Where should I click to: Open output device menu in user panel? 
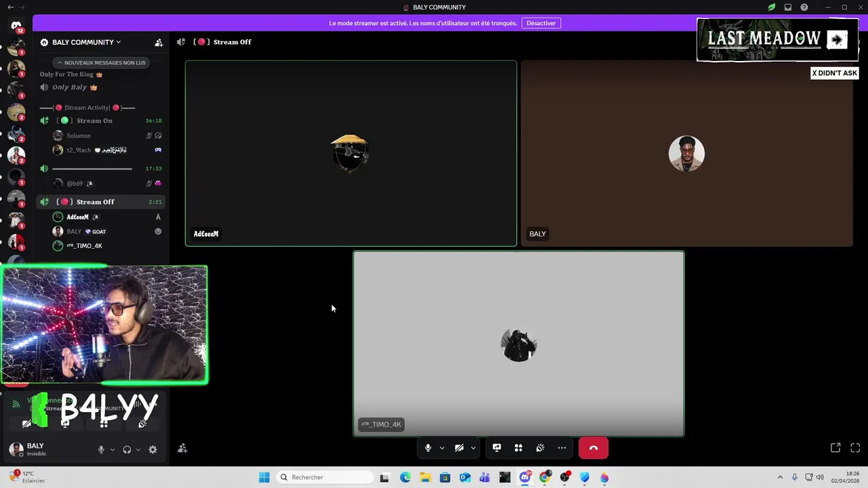point(138,449)
